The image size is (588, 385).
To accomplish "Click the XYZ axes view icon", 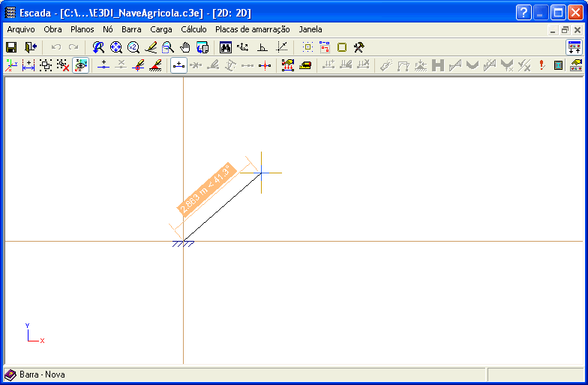I will (x=11, y=65).
